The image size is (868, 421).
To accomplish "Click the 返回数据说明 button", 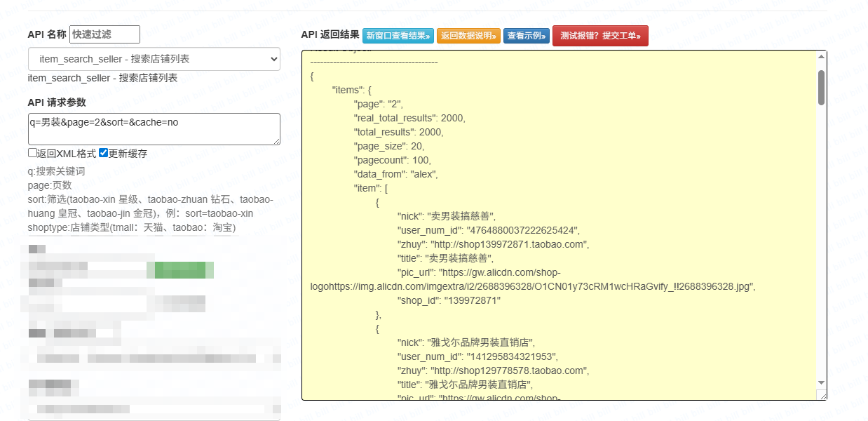I will tap(468, 36).
